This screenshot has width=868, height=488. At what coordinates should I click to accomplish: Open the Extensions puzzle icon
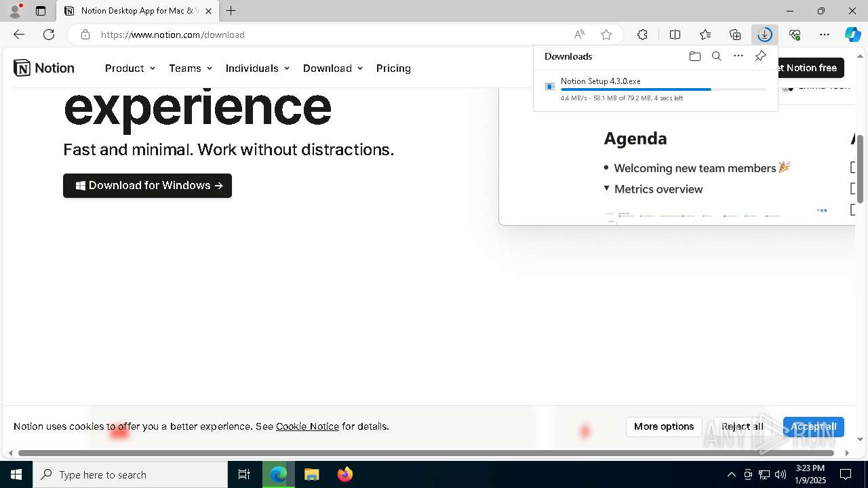pyautogui.click(x=642, y=35)
